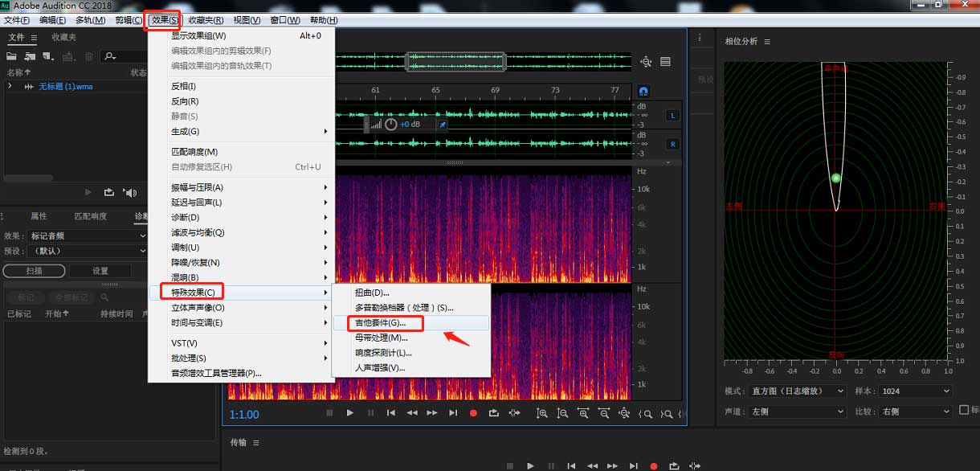The width and height of the screenshot is (980, 471).
Task: Click the headphone icon above channel meters
Action: [643, 92]
